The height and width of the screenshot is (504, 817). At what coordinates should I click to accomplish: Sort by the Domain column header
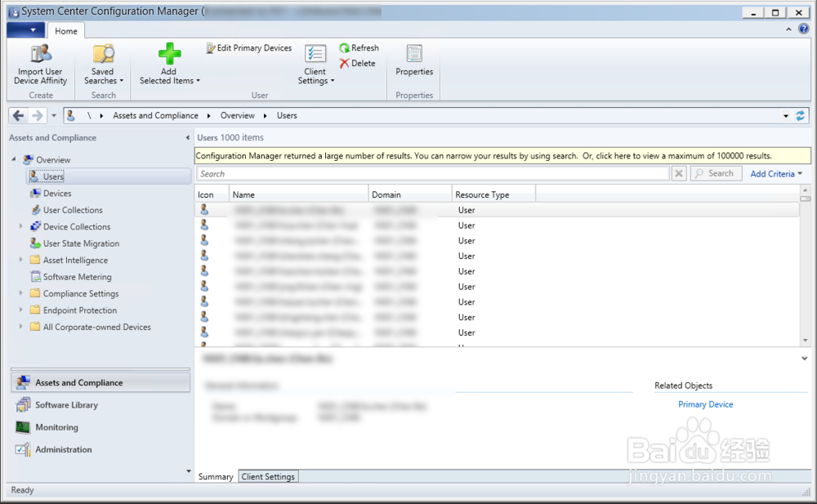tap(410, 194)
